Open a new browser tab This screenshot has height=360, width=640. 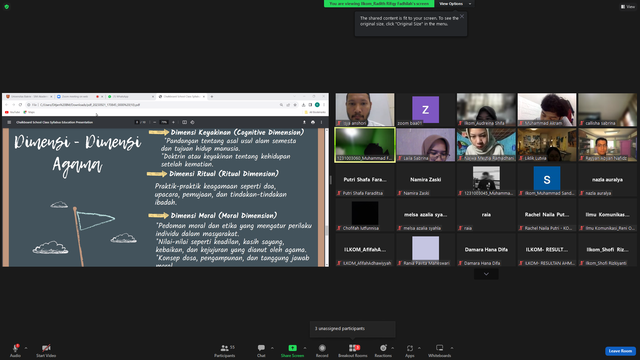click(212, 97)
